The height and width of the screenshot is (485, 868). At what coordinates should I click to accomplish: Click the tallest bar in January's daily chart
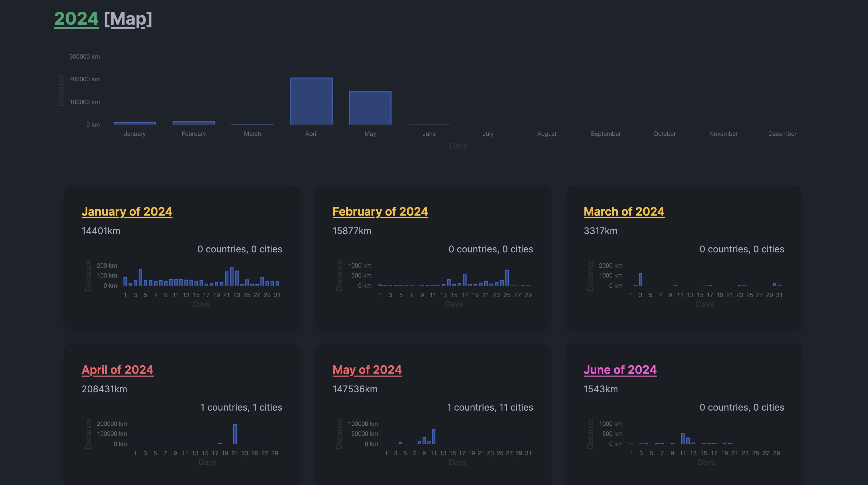[232, 276]
